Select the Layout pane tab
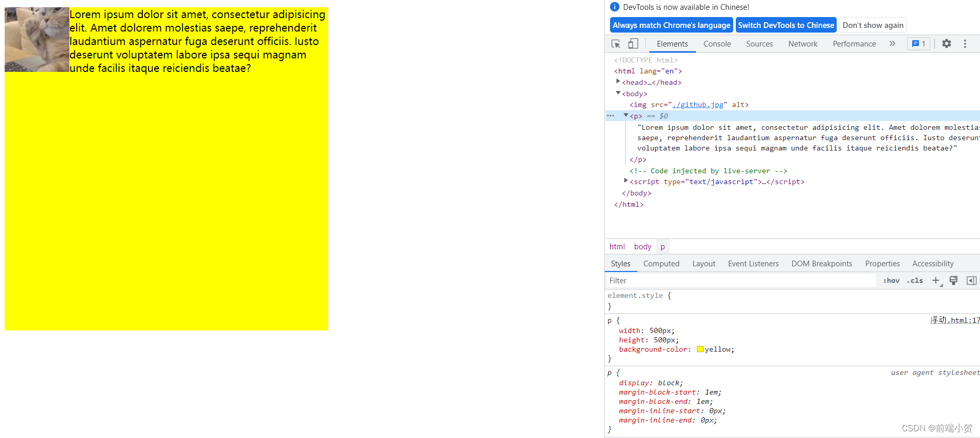 coord(704,264)
